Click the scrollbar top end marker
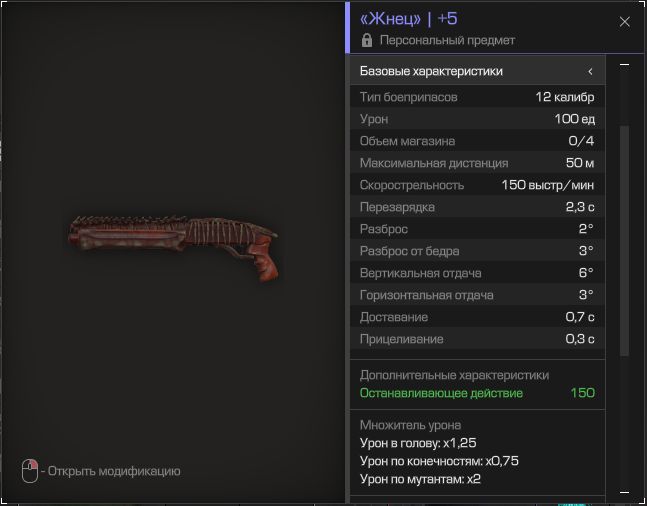Image resolution: width=647 pixels, height=506 pixels. pos(624,64)
